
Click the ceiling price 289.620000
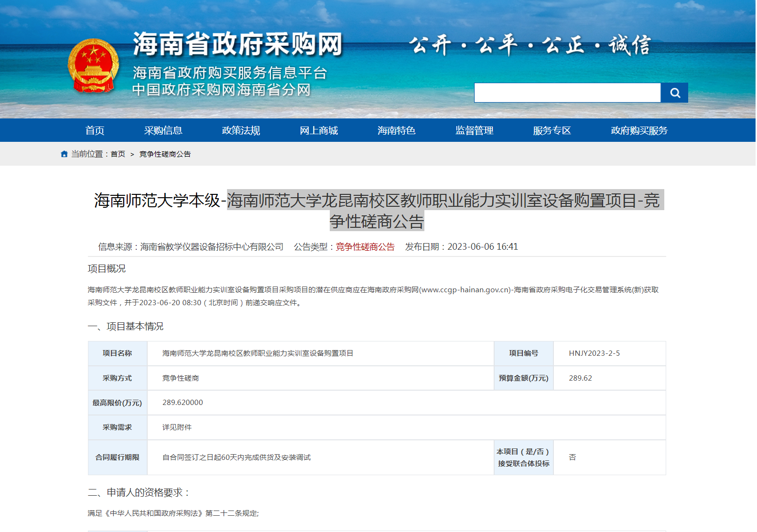point(183,403)
